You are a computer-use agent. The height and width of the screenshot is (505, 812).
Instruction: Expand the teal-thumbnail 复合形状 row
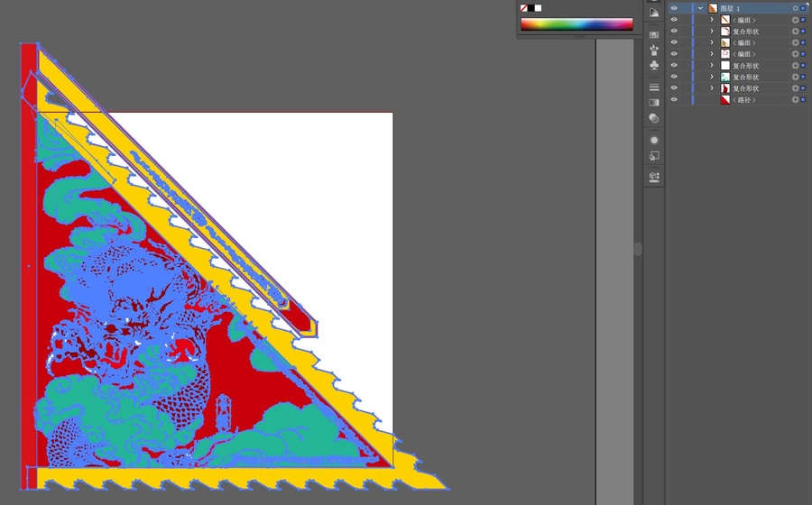point(712,77)
